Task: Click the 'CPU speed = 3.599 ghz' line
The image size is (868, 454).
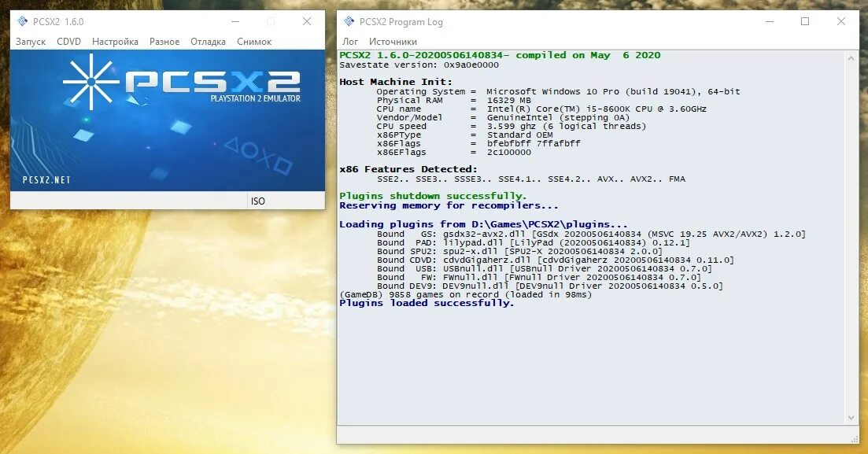Action: (x=511, y=126)
